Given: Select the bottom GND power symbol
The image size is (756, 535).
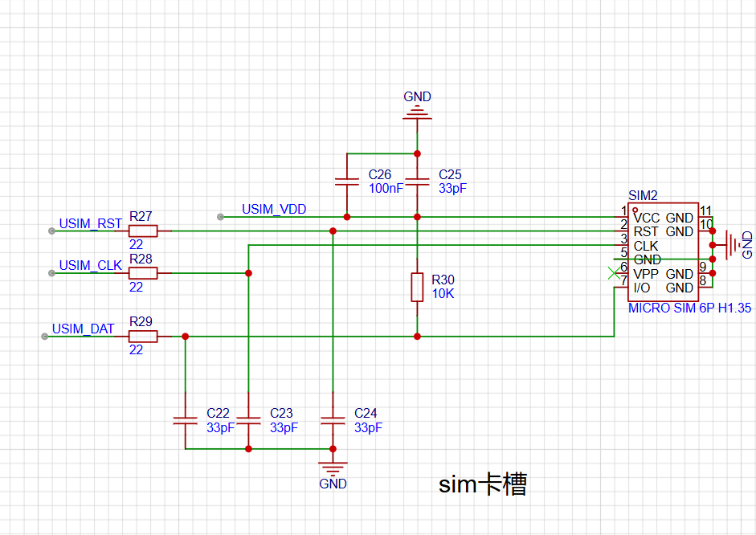Looking at the screenshot, I should (333, 468).
